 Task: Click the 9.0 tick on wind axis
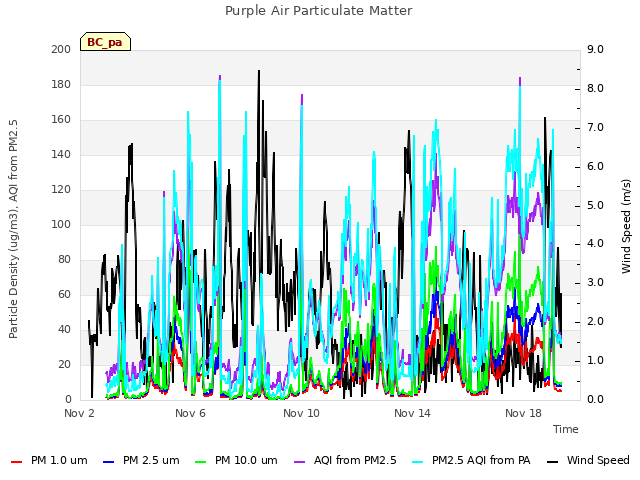pos(596,49)
